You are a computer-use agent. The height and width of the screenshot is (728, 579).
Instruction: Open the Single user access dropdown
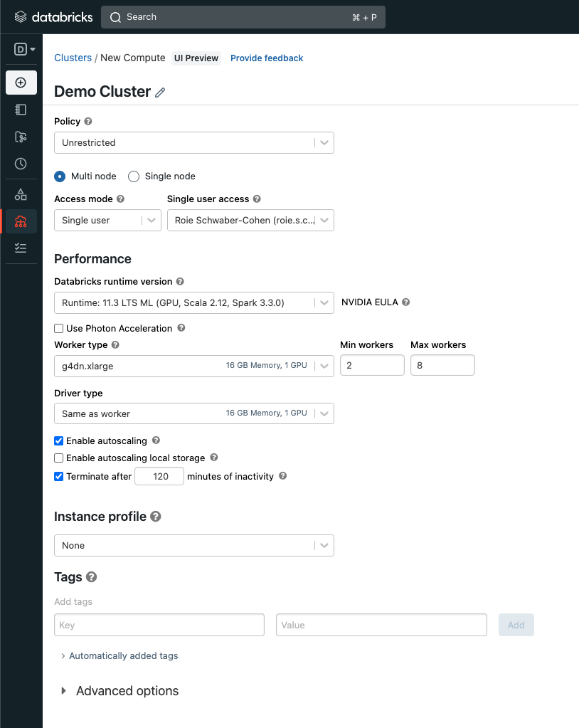(250, 220)
